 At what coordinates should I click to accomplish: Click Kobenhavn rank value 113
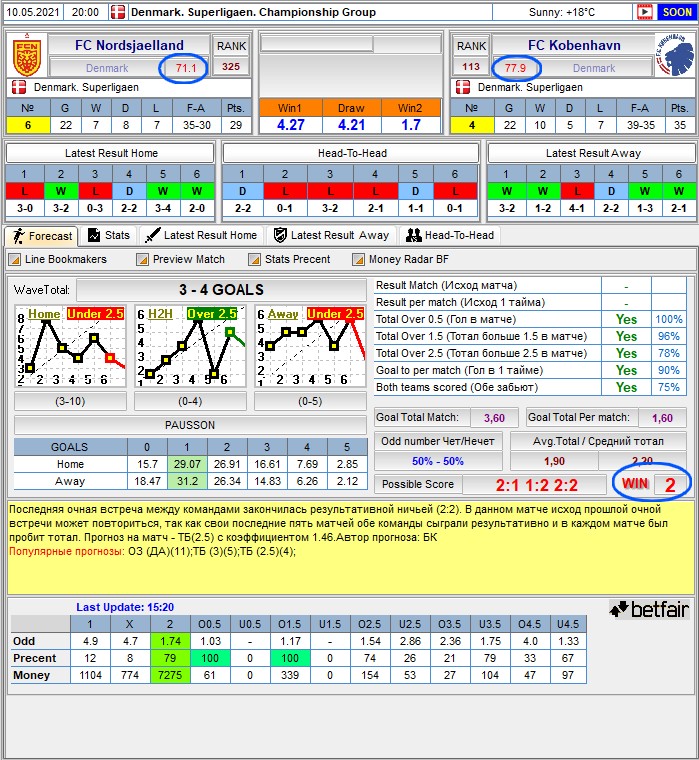(471, 67)
